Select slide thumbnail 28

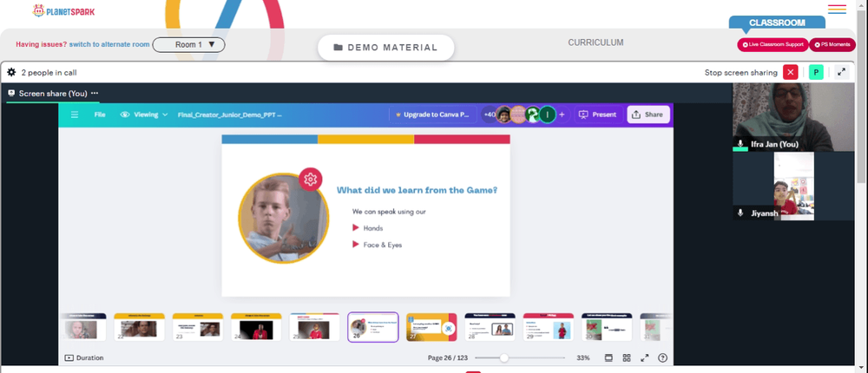pos(490,327)
